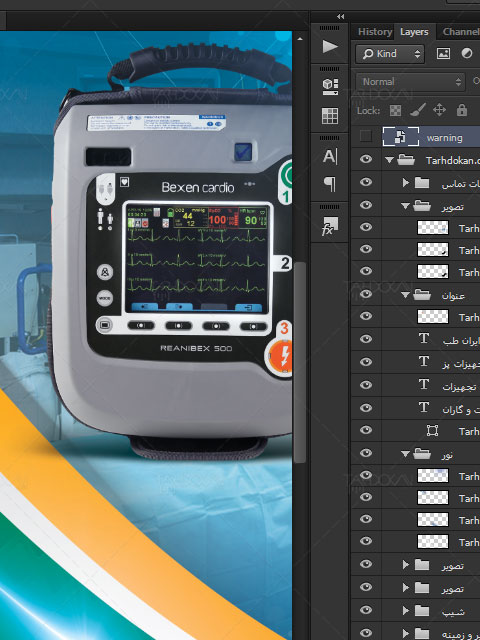Open the Character panel icon
Image resolution: width=480 pixels, height=640 pixels.
pos(330,156)
